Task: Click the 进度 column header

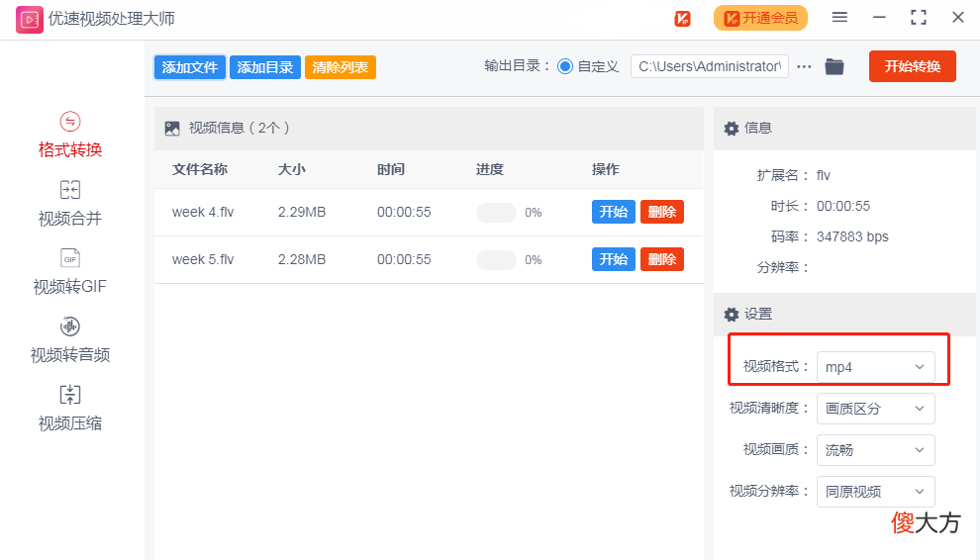Action: point(490,169)
